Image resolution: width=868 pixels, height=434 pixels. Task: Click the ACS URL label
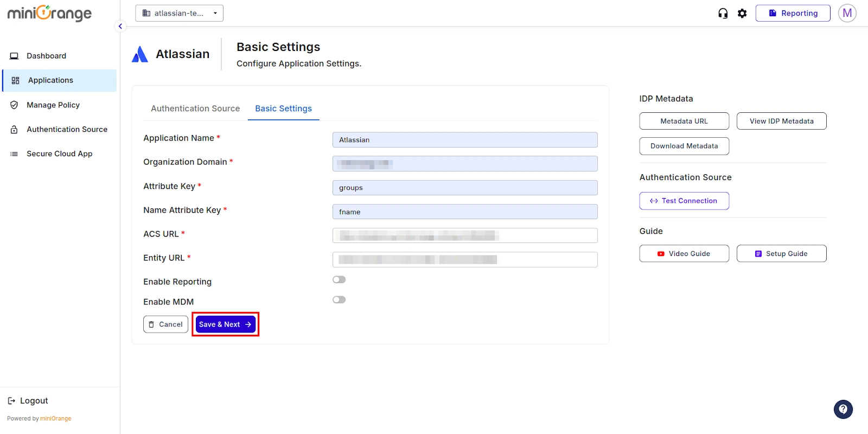[161, 234]
